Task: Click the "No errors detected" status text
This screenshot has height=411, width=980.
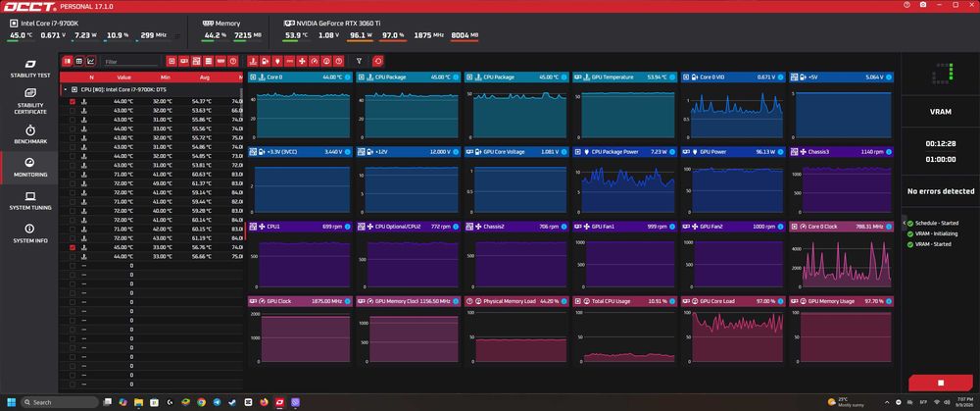Action: 941,191
